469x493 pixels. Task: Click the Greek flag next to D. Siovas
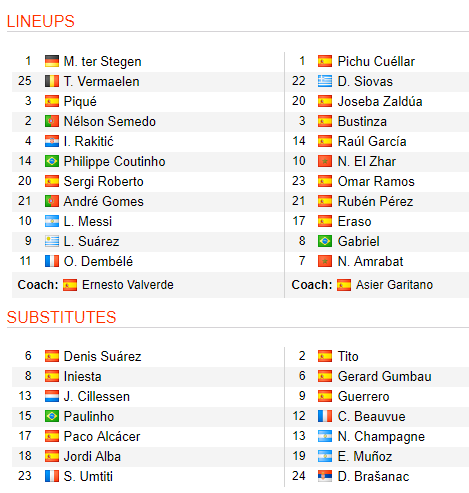click(x=325, y=81)
